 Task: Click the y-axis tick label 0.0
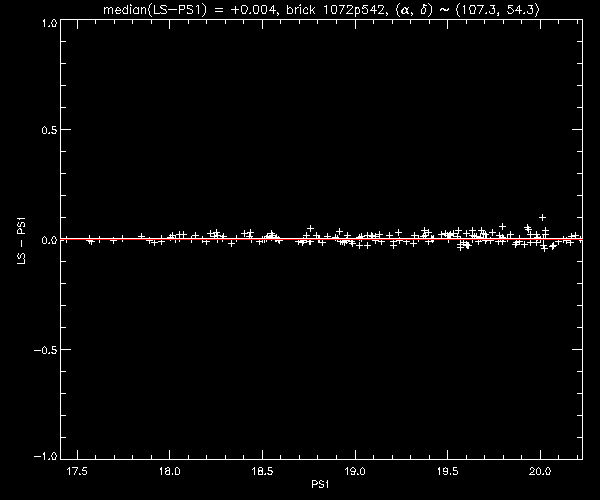49,240
